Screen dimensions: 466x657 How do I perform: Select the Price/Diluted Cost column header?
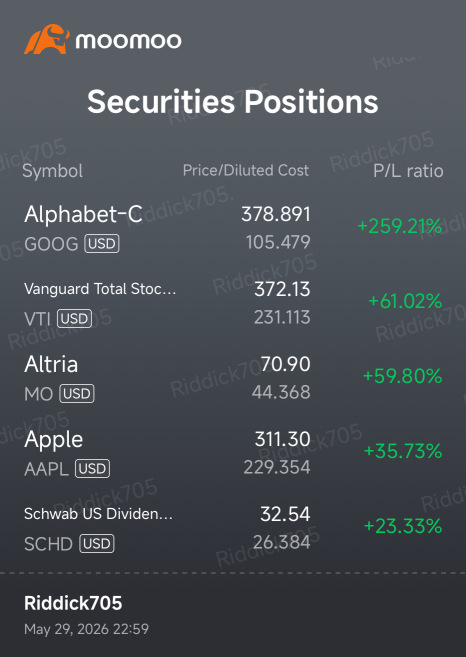(246, 171)
